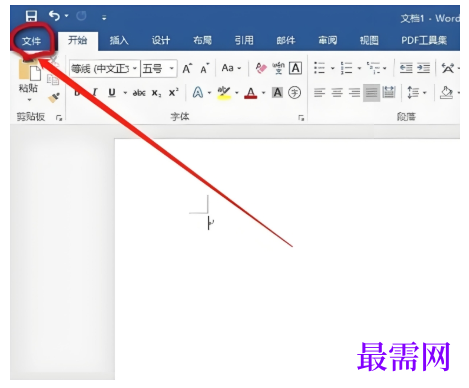Click Line and Paragraph Spacing icon

click(x=413, y=92)
